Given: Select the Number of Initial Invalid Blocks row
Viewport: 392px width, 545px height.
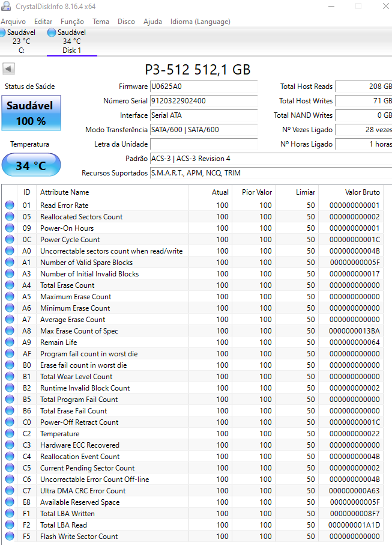Looking at the screenshot, I should pos(193,273).
